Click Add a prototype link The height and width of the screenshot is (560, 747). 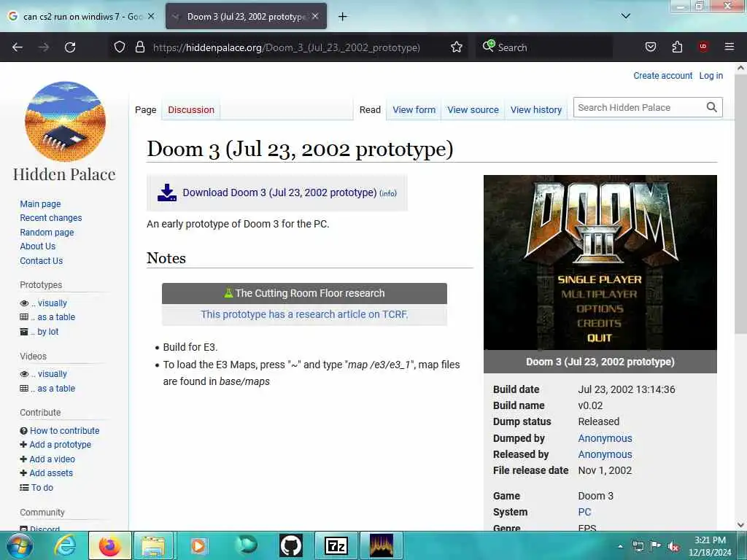click(x=60, y=445)
